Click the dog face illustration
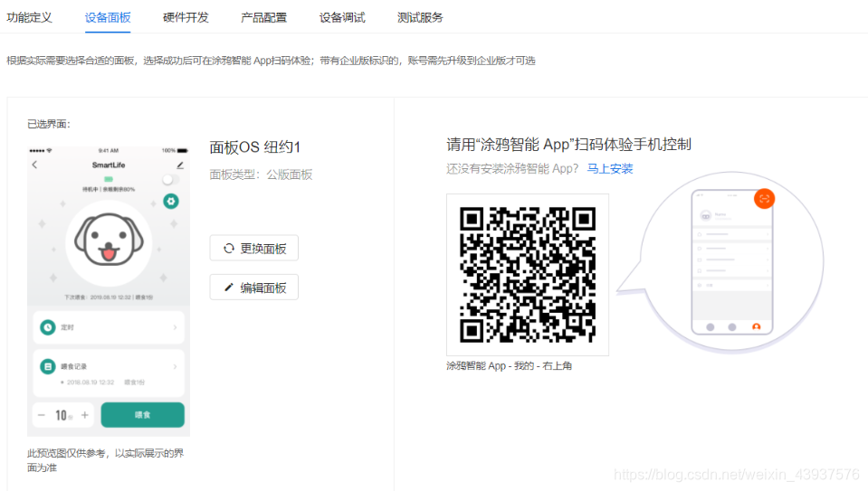Screen dimensions: 868x491 point(109,241)
